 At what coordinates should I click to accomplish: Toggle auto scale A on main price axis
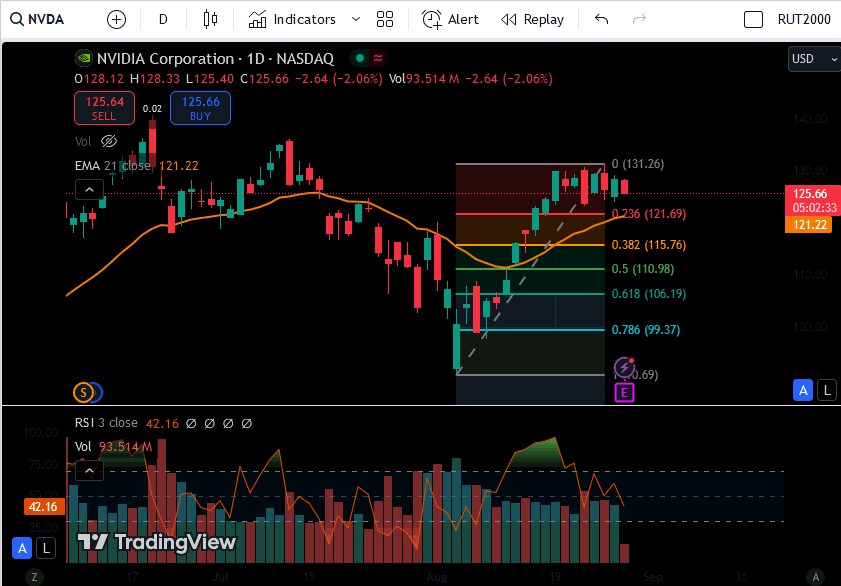803,390
